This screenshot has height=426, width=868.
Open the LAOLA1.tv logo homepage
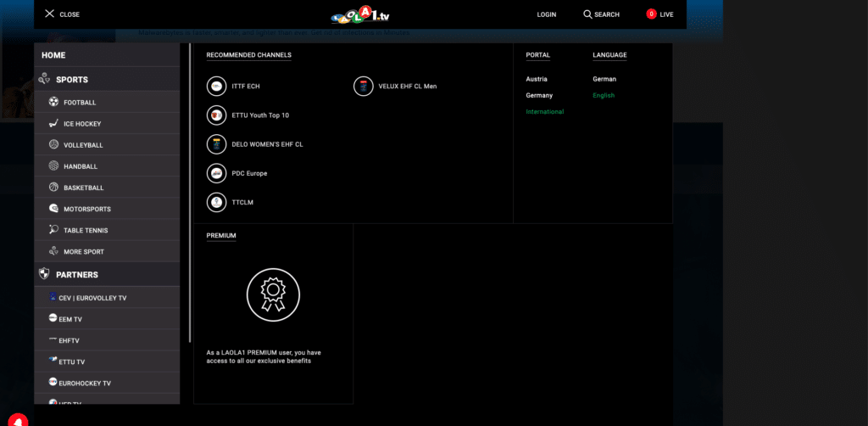360,14
